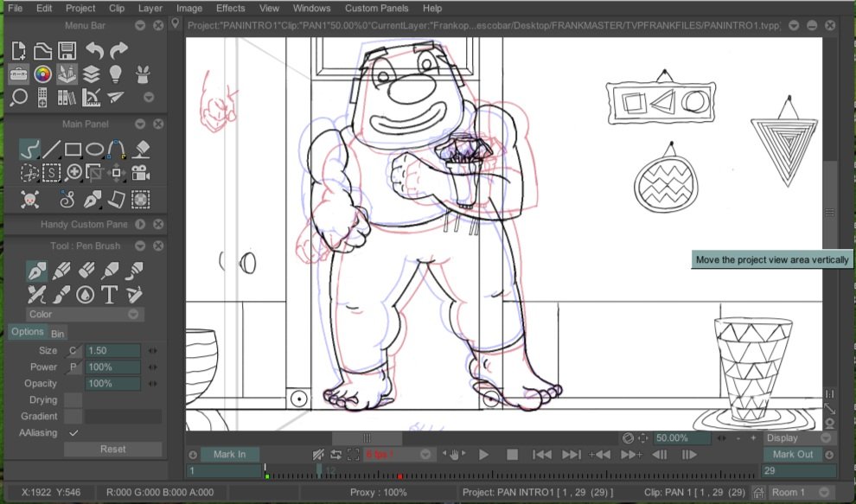Choose the Text T tool
The width and height of the screenshot is (856, 504).
109,295
